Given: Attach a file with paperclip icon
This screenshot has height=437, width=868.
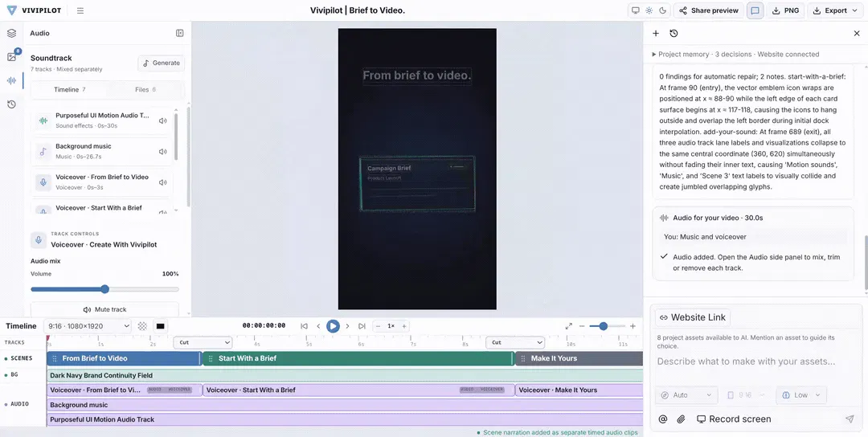Looking at the screenshot, I should point(681,419).
